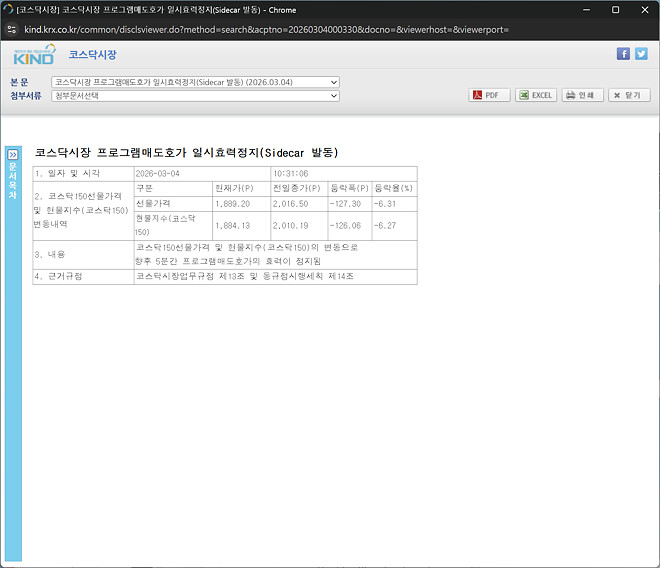Open the 본문 document dropdown

[x=196, y=82]
